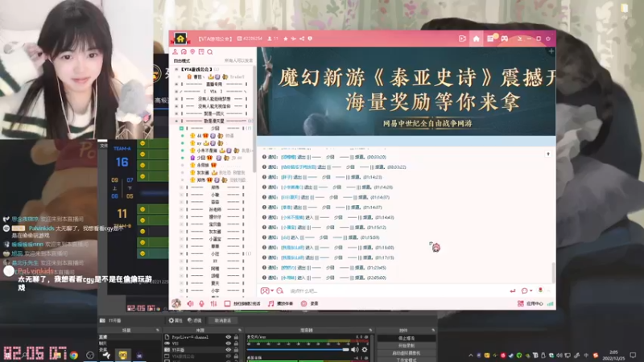Send a flower gift icon in chat bar
The width and height of the screenshot is (644, 362).
pos(540,290)
